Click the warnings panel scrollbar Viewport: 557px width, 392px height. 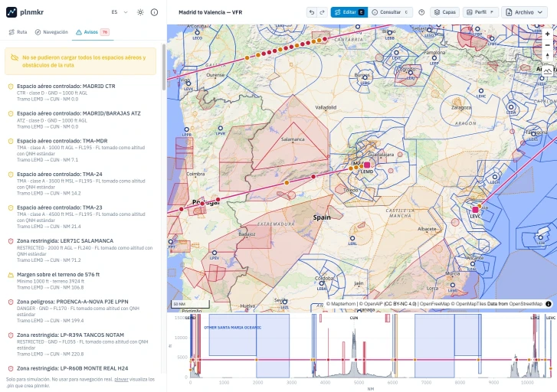click(164, 67)
